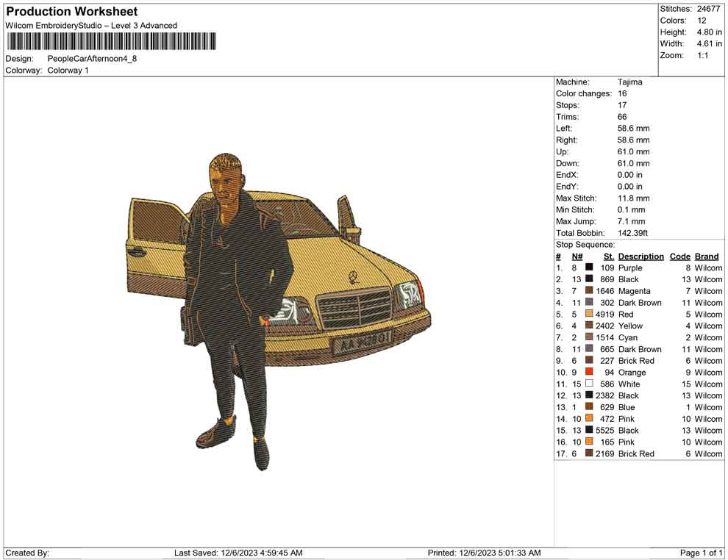Click the Page 1 of 1 footer text
728x560 pixels.
click(x=702, y=553)
